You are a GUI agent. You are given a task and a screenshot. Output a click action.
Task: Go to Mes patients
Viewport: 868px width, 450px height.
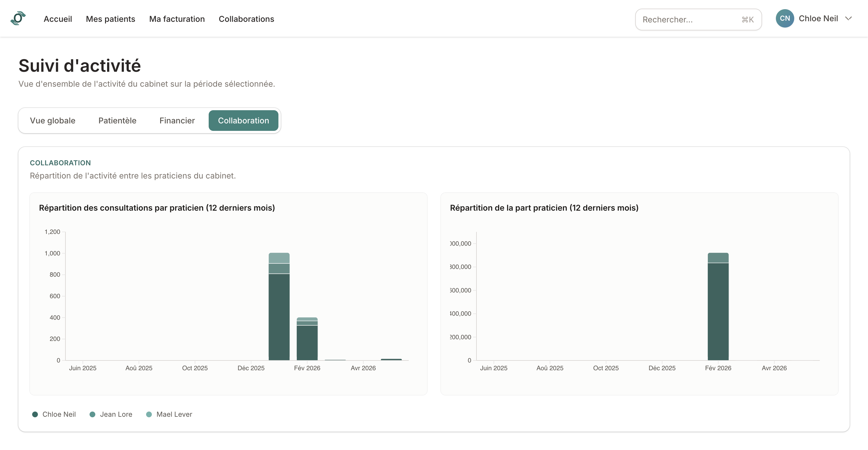coord(111,19)
